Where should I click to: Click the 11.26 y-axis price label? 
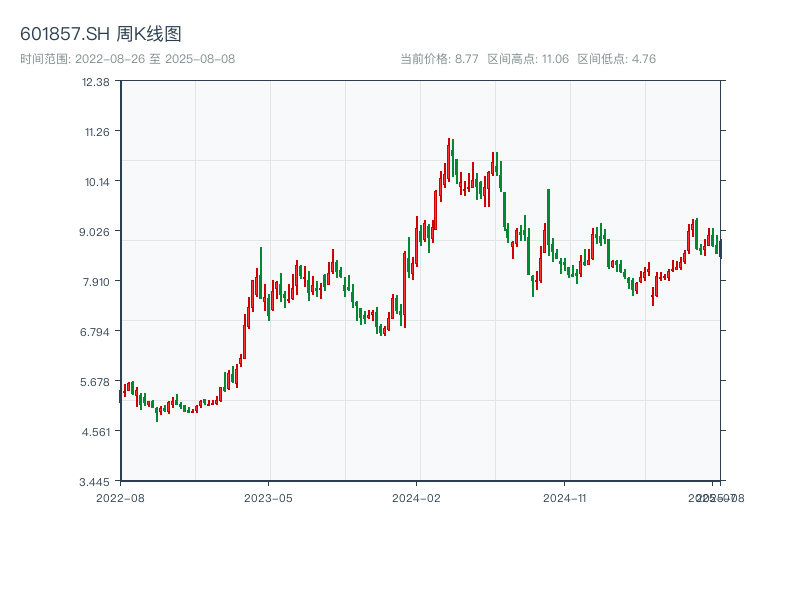(x=96, y=131)
